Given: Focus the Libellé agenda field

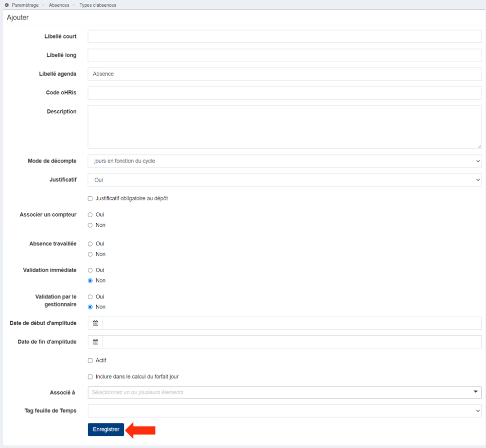Looking at the screenshot, I should (284, 74).
